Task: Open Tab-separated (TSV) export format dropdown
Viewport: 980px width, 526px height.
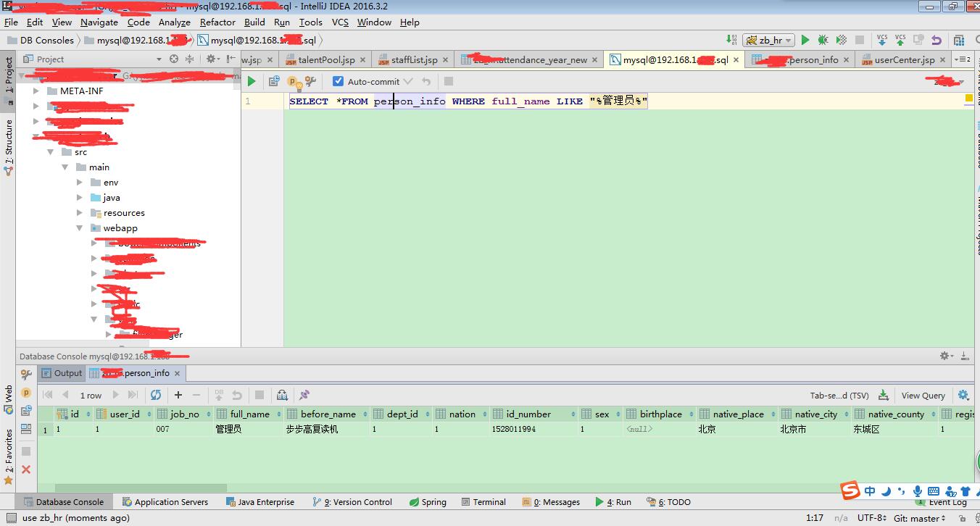Action: tap(839, 396)
